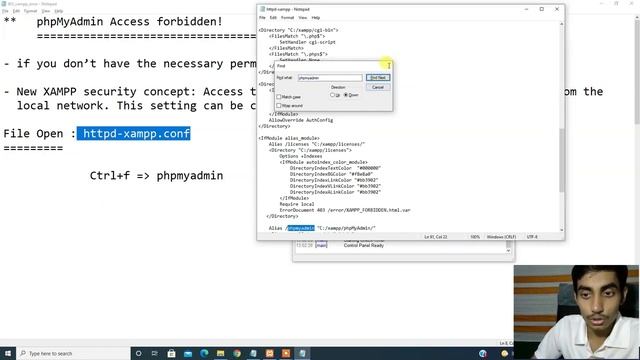The image size is (640, 360).
Task: Open Help menu of background Notepad window
Action: click(x=59, y=11)
